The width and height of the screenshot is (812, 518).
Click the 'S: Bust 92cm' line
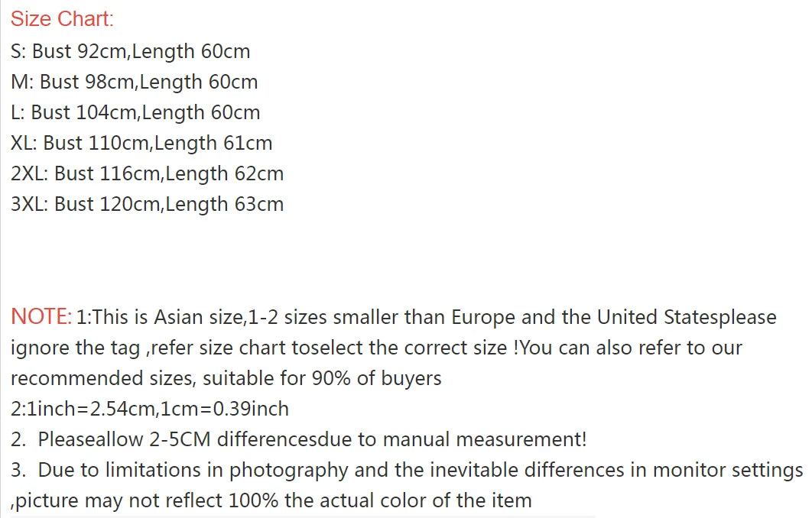(x=70, y=51)
